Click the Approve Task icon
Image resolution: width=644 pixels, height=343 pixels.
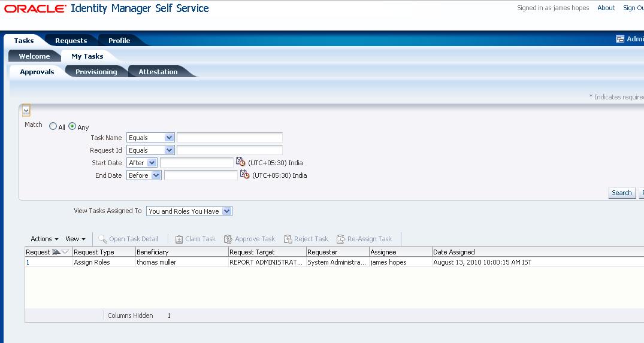pyautogui.click(x=228, y=239)
